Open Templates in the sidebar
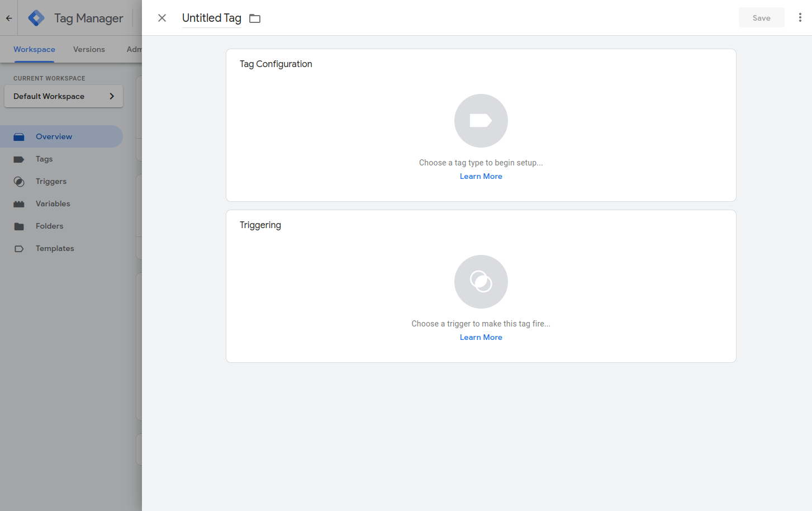This screenshot has height=511, width=812. (61, 248)
